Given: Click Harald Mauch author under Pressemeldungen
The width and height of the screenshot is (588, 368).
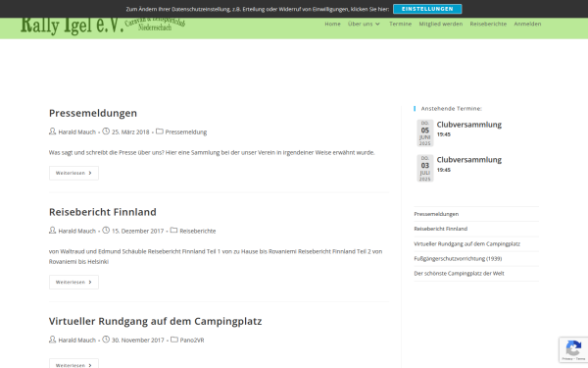Looking at the screenshot, I should (76, 132).
